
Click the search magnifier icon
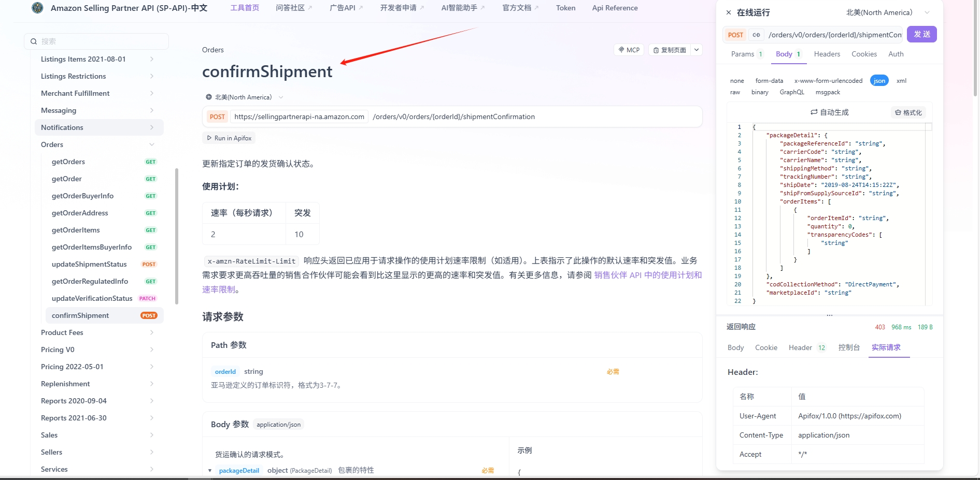pyautogui.click(x=34, y=41)
